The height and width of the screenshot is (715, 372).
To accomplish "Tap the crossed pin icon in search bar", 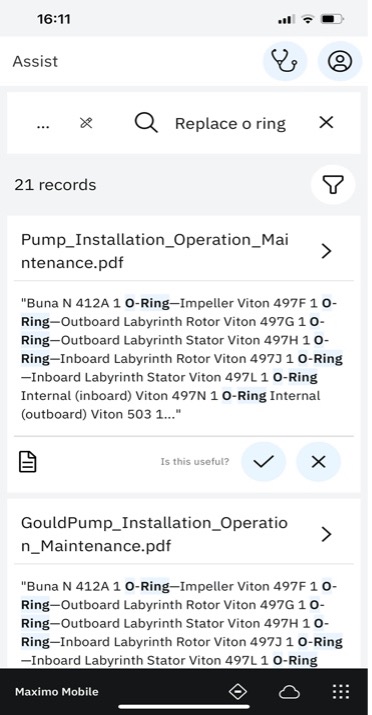I will pos(86,123).
